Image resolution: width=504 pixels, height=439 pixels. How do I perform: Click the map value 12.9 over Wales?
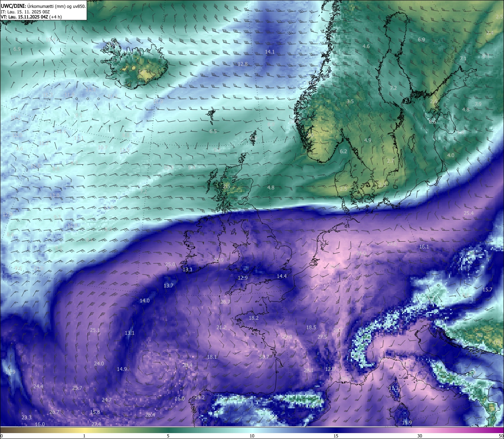[x=243, y=278]
